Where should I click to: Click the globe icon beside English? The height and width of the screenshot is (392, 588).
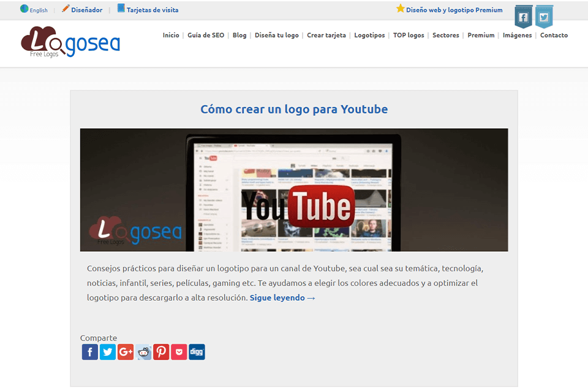click(x=24, y=9)
